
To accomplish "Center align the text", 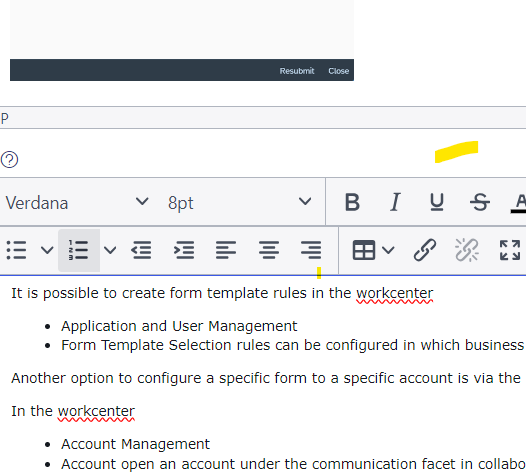I will tap(269, 250).
